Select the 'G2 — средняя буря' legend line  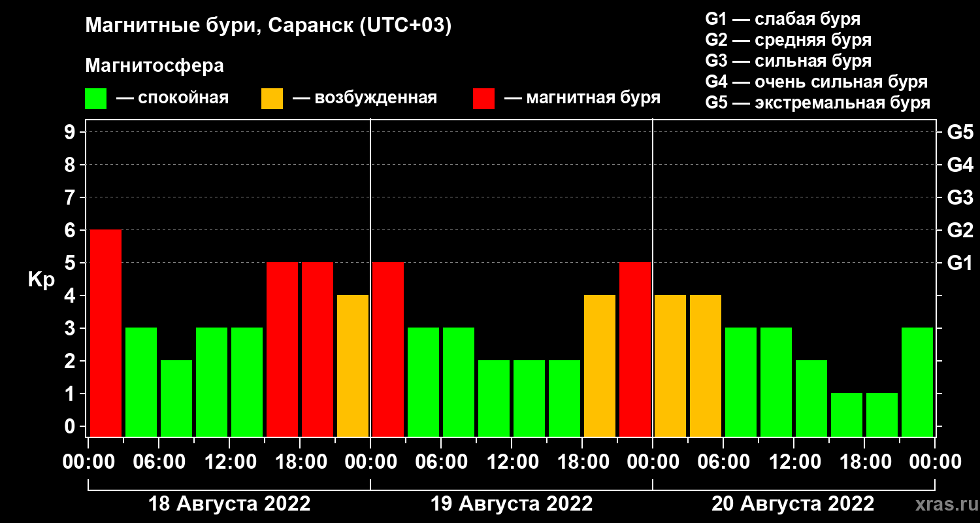click(x=788, y=40)
